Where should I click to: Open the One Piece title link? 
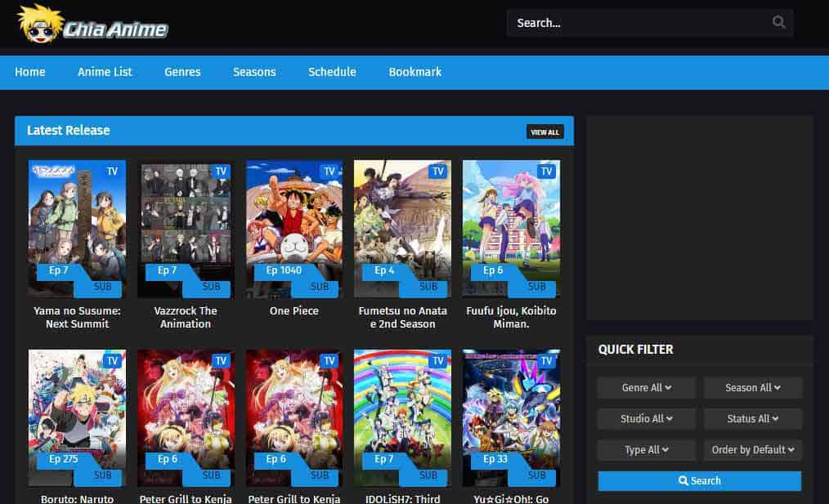[x=294, y=311]
